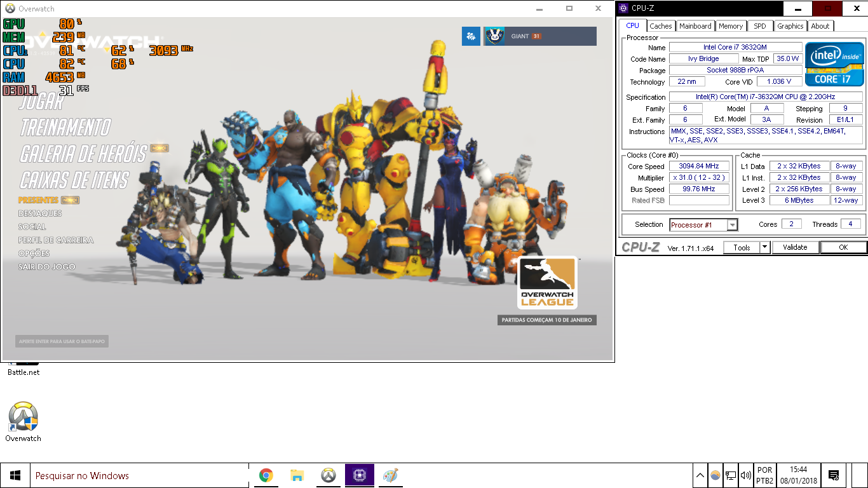
Task: Open DESTAQUES in Overwatch menu
Action: (x=40, y=213)
